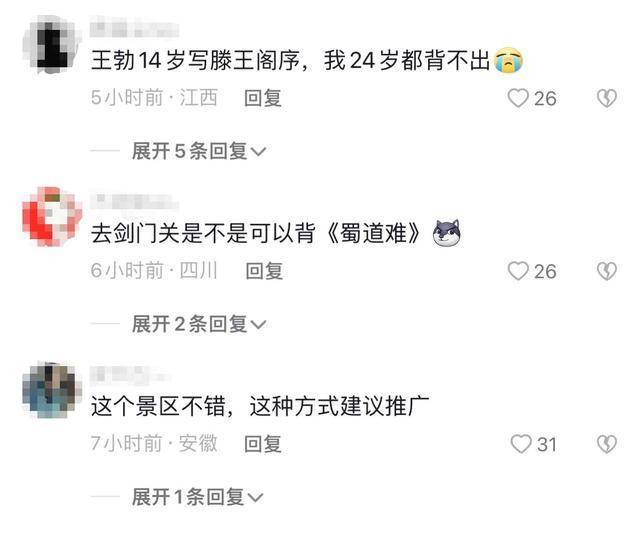Reply to the 江西 comment via 回复
This screenshot has width=640, height=533.
(x=263, y=98)
